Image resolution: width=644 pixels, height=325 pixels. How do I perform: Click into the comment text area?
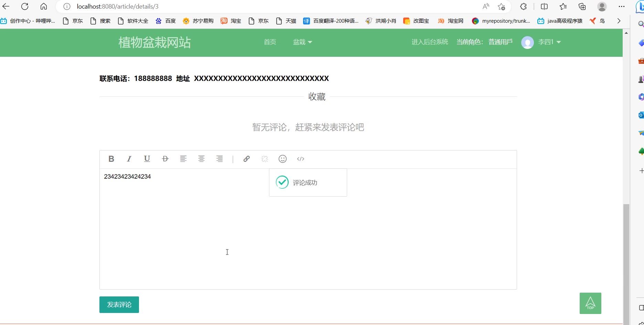tap(308, 229)
